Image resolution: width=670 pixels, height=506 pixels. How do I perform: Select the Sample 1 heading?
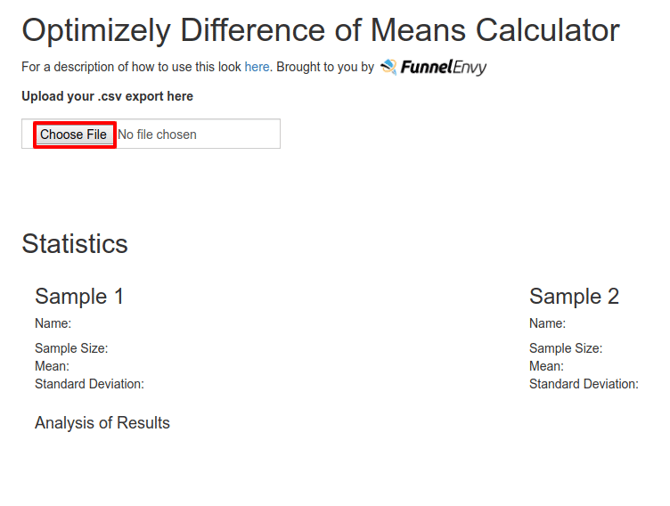(79, 297)
